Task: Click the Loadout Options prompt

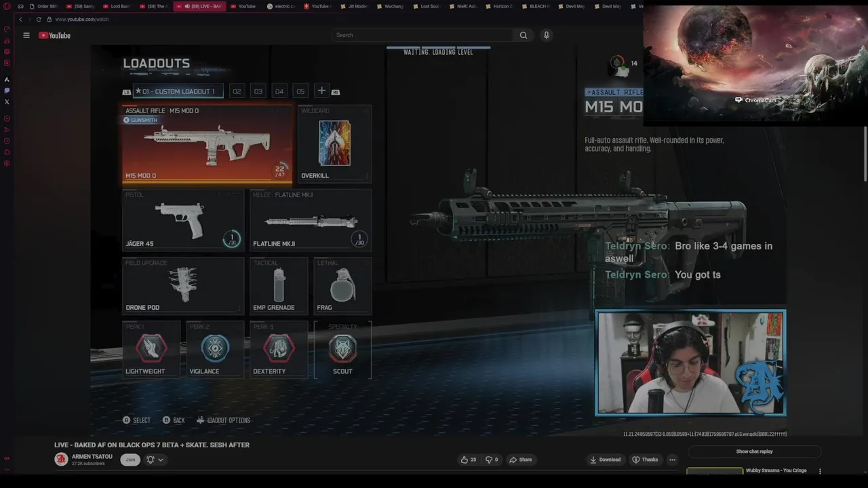Action: [x=224, y=420]
